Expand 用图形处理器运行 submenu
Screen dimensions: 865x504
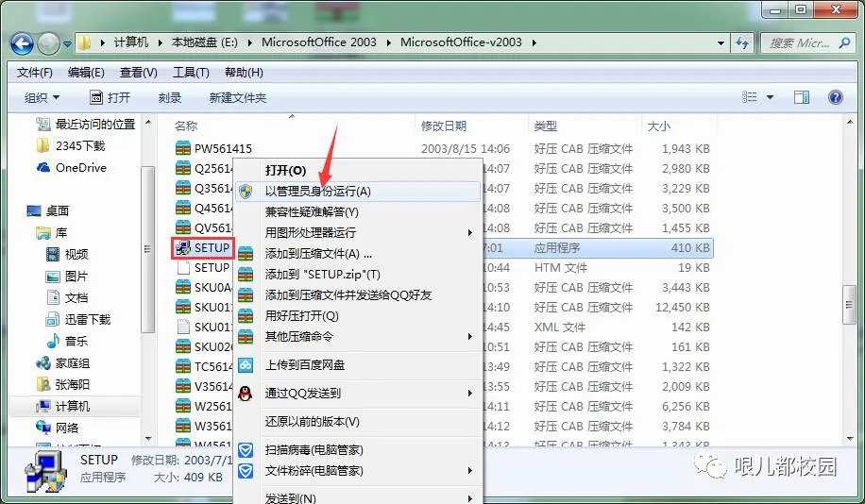tap(357, 233)
